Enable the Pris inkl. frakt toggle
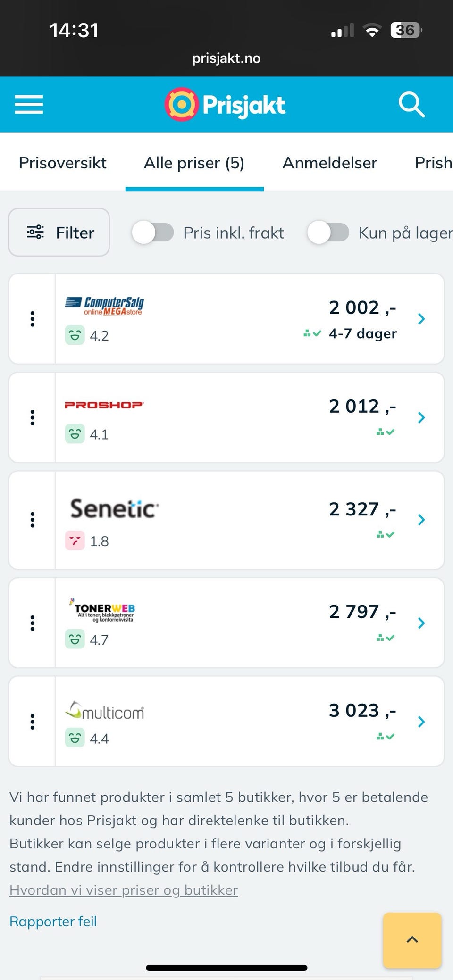This screenshot has height=980, width=453. coord(153,233)
